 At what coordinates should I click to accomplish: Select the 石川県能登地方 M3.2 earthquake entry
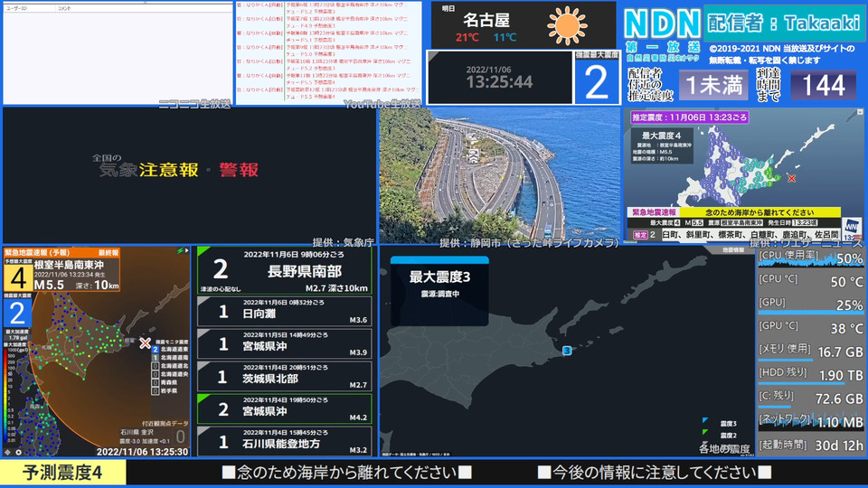pos(285,442)
